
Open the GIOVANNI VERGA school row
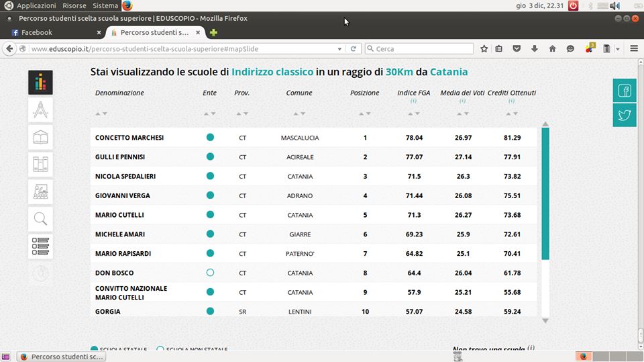pos(313,195)
